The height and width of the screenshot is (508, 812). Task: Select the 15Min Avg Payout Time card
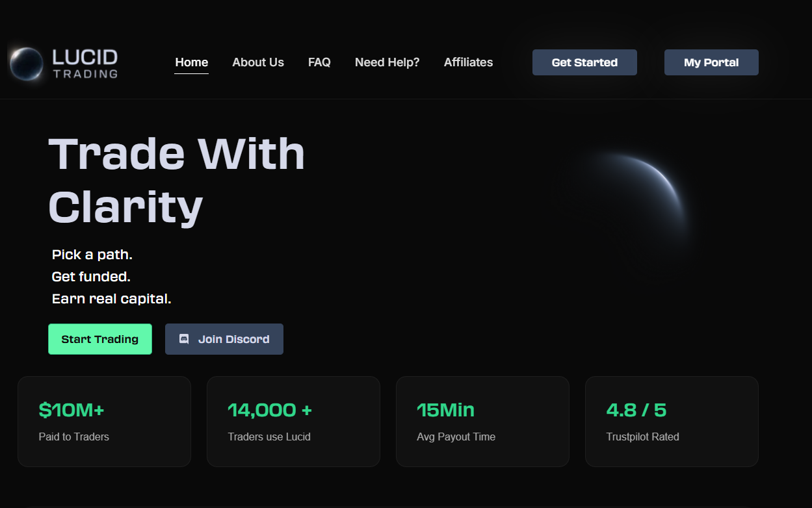(482, 422)
